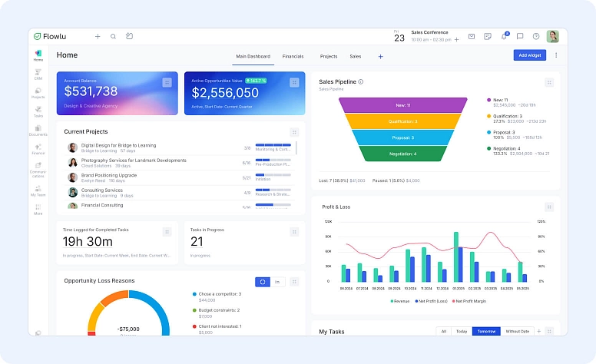Click the Add widget button

(x=530, y=55)
